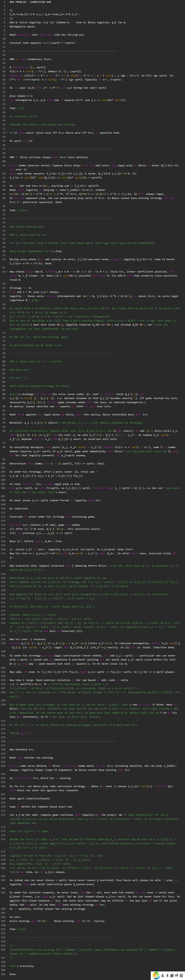This screenshot has width=185, height=980.
Task: Click 'Need show neither has winning.'
Action: pos(32,757)
